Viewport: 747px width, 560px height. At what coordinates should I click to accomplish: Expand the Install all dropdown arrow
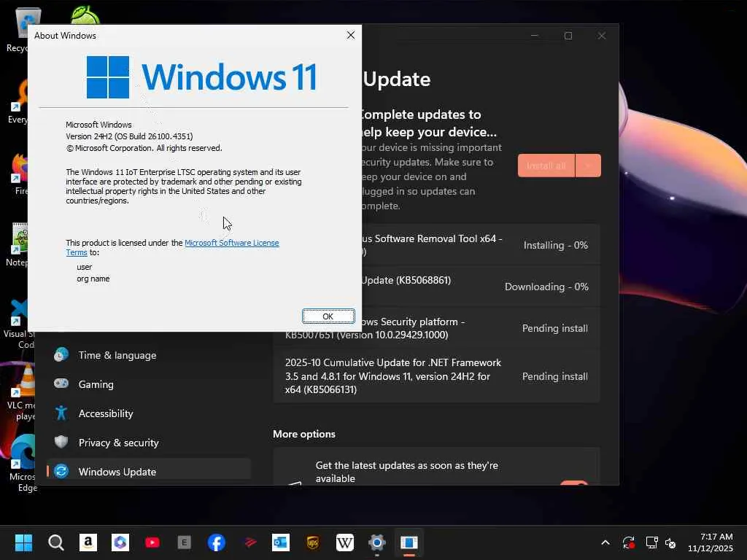(x=589, y=166)
